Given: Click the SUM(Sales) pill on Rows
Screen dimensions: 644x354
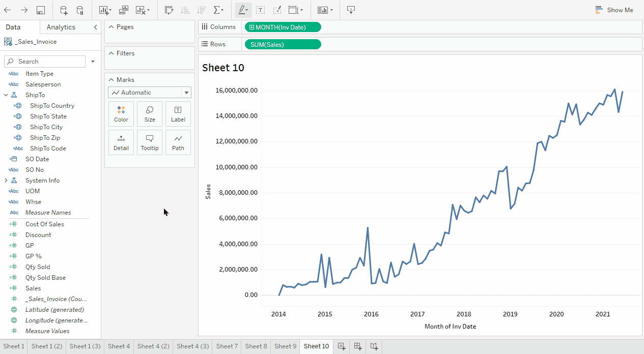Looking at the screenshot, I should click(283, 45).
